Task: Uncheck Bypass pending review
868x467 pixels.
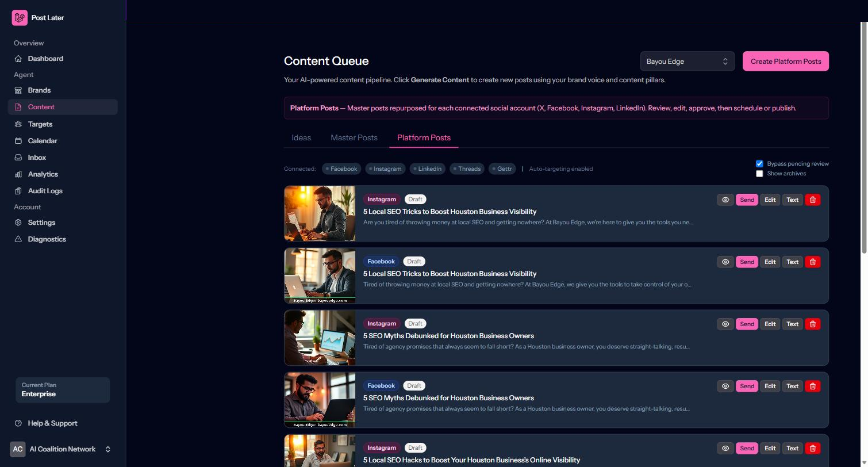Action: [x=759, y=164]
